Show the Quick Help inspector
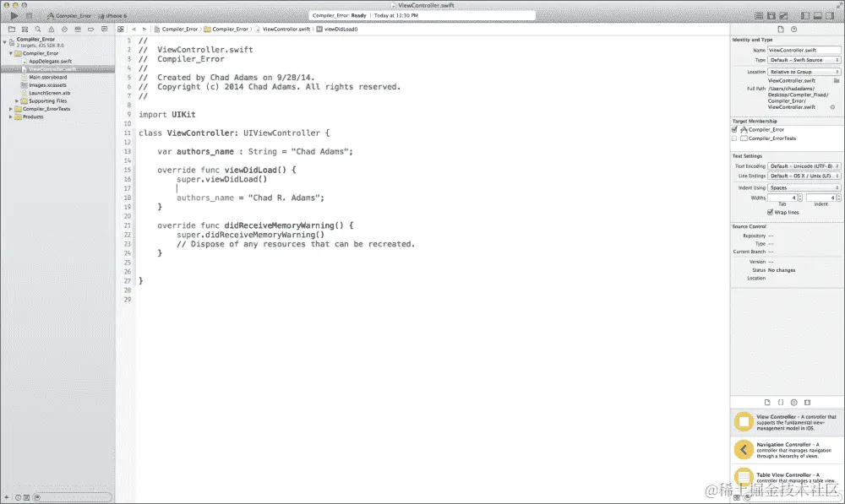Viewport: 845px width, 504px height. pos(793,29)
